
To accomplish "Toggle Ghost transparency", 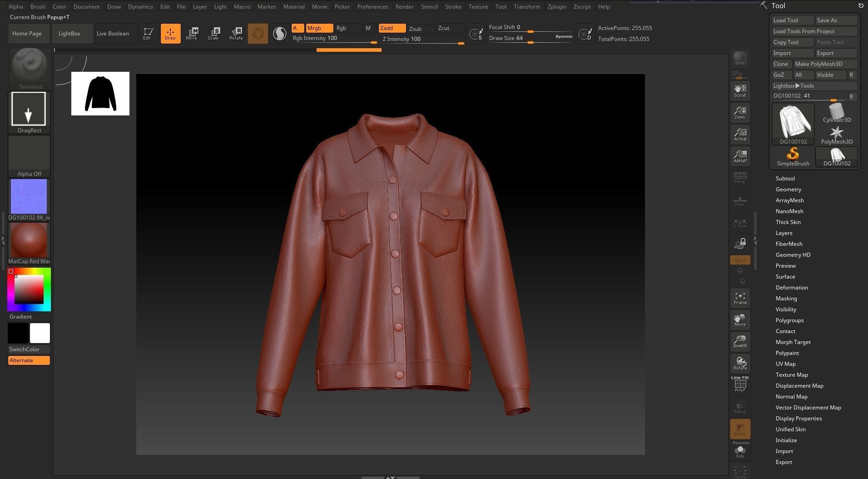I will 740,429.
